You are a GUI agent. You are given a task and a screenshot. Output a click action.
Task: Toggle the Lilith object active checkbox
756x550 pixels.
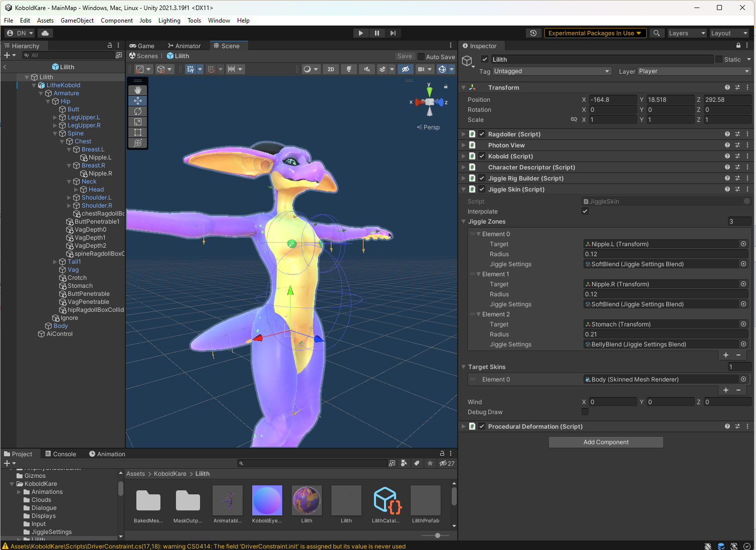point(485,59)
